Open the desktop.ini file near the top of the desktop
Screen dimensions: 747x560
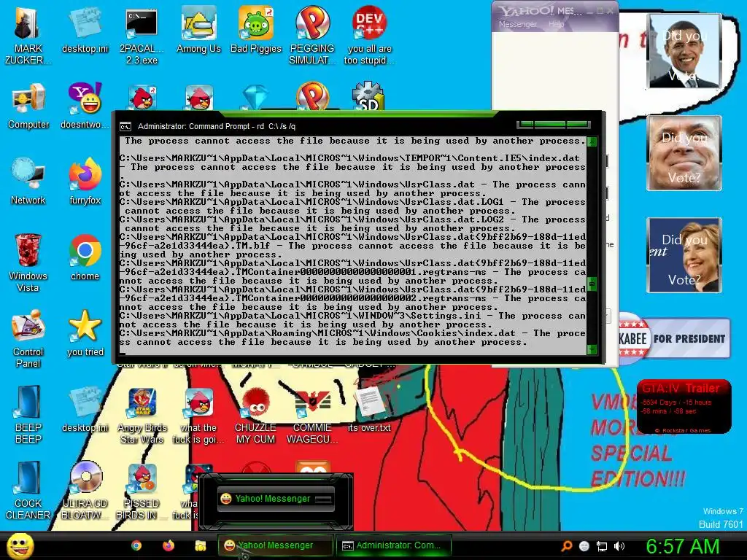(x=85, y=29)
